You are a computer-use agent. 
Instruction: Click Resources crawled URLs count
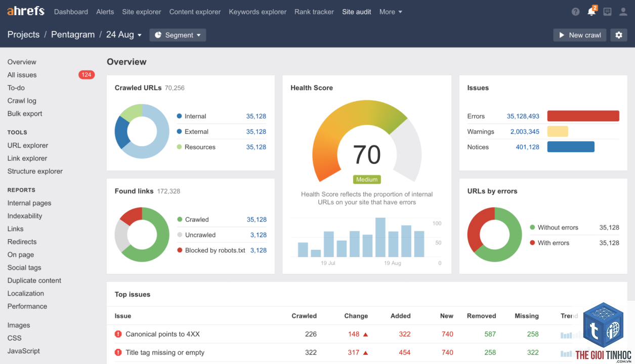point(256,147)
